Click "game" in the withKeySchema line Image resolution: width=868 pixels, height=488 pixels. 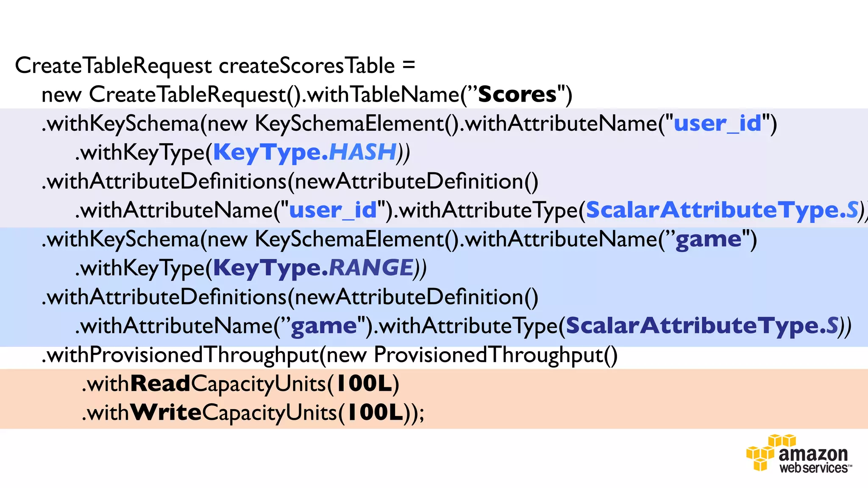(x=708, y=239)
